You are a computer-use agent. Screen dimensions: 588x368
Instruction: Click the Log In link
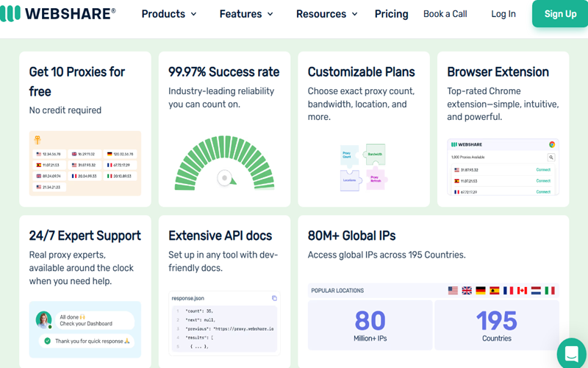point(503,14)
